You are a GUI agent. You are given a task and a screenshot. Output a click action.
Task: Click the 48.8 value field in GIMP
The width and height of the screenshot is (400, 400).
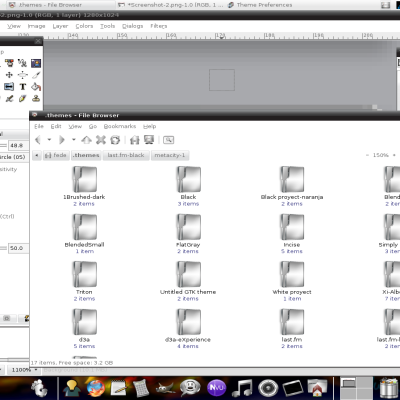click(x=18, y=145)
